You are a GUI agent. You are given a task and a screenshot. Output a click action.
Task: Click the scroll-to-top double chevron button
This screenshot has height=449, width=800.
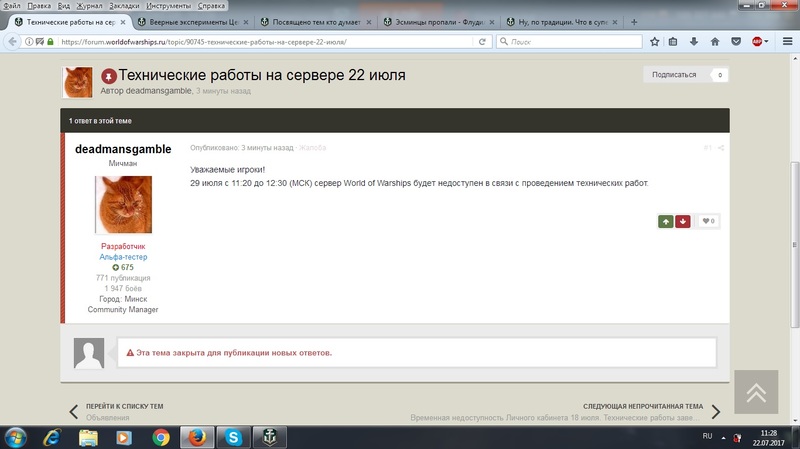coord(756,392)
